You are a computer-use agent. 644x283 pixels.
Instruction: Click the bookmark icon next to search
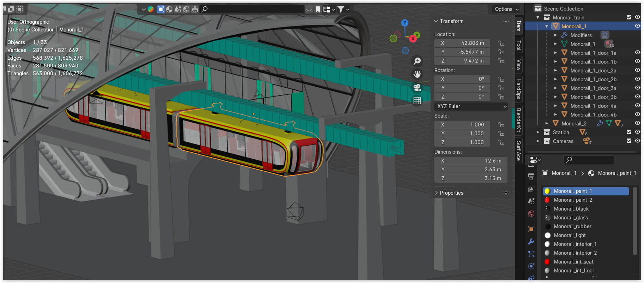point(318,9)
